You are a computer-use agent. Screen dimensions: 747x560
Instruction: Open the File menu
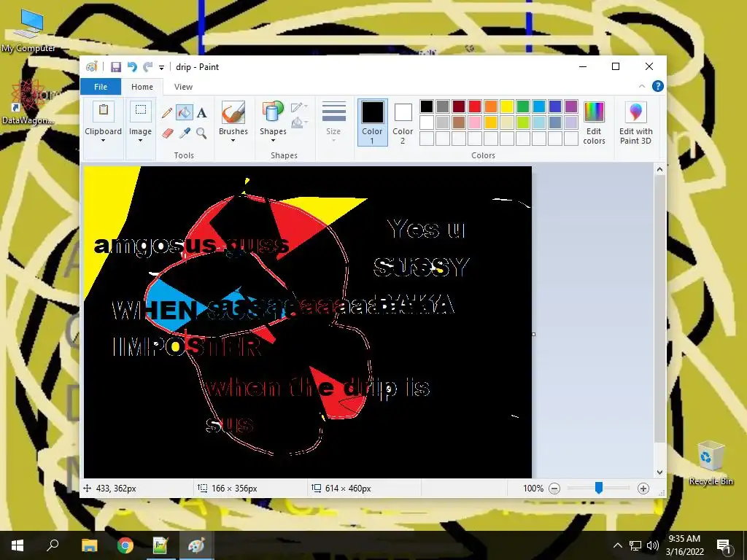coord(101,87)
